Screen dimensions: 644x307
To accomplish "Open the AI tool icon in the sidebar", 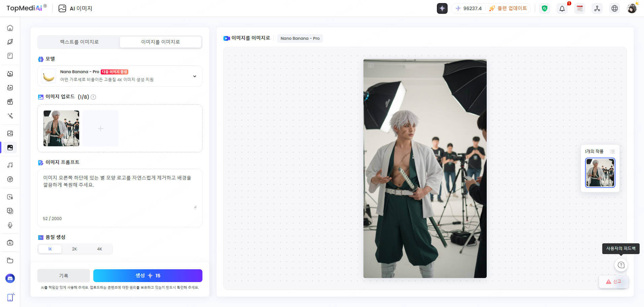I will click(10, 243).
